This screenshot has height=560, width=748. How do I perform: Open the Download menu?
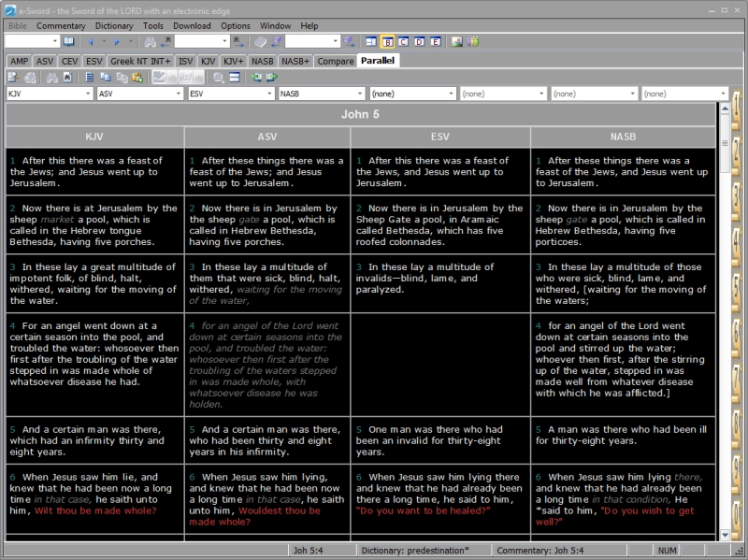pyautogui.click(x=192, y=26)
